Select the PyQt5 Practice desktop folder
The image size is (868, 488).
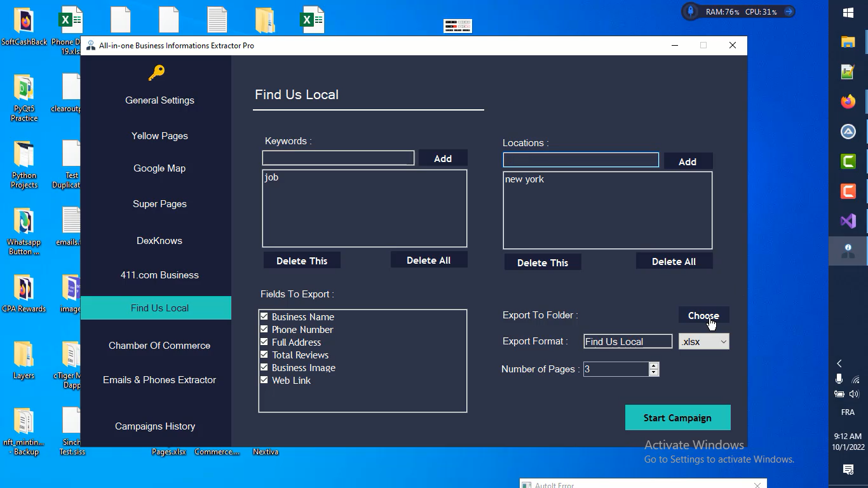24,98
